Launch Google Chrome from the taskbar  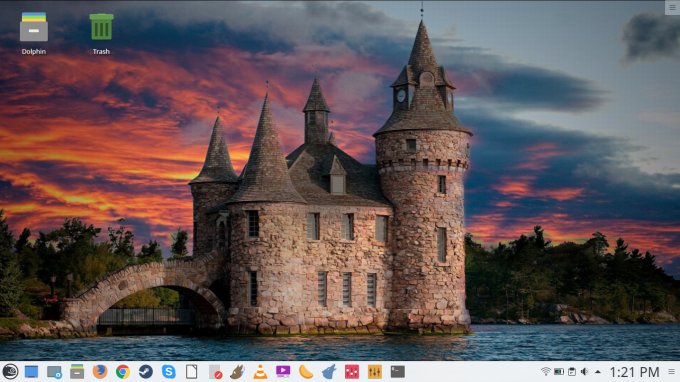(x=123, y=372)
